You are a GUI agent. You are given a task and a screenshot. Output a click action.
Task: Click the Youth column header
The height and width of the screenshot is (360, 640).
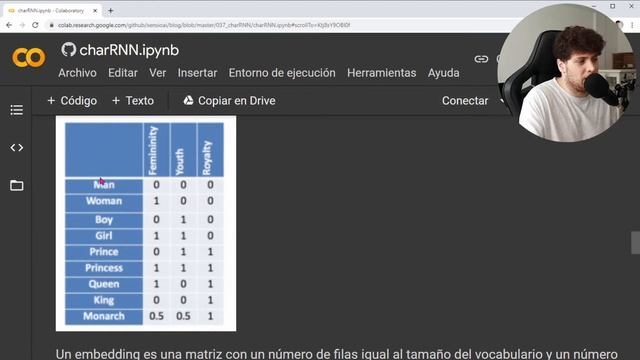tap(183, 150)
